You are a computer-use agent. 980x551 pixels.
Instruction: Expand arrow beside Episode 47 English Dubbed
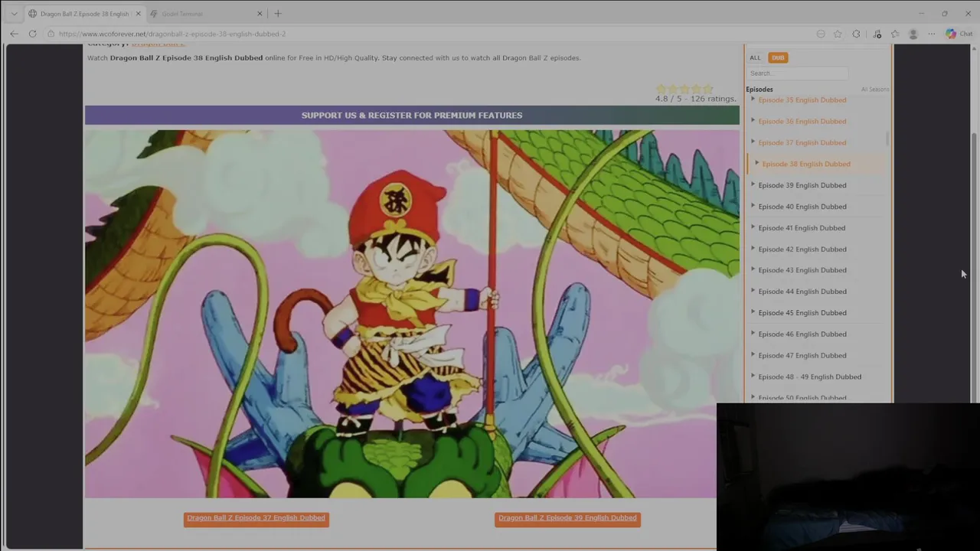click(753, 355)
